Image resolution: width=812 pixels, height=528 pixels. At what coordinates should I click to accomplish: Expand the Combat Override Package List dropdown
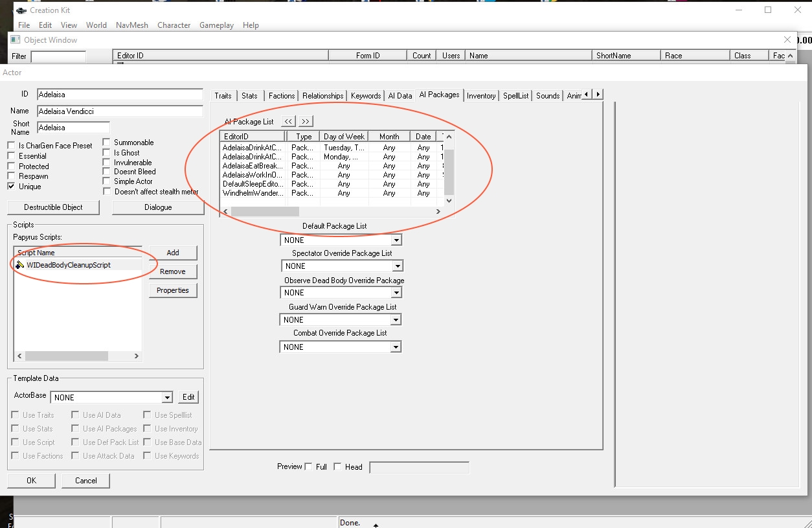coord(396,347)
